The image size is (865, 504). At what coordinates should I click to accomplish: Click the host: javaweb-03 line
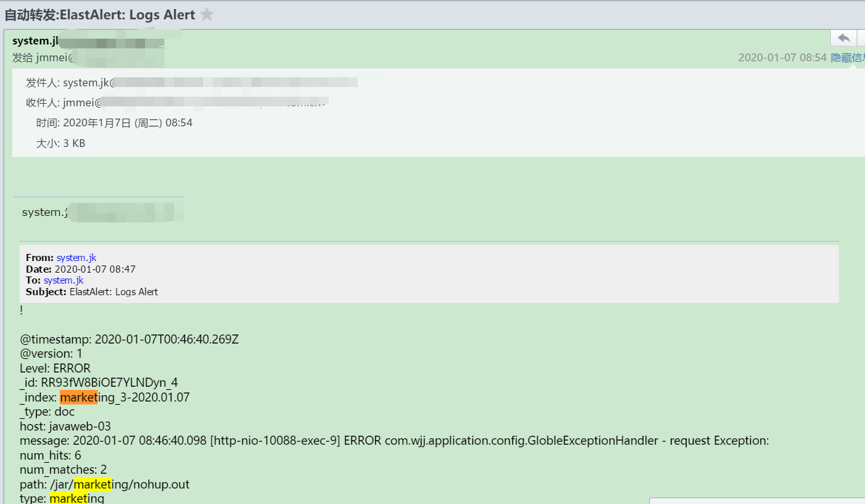[65, 427]
